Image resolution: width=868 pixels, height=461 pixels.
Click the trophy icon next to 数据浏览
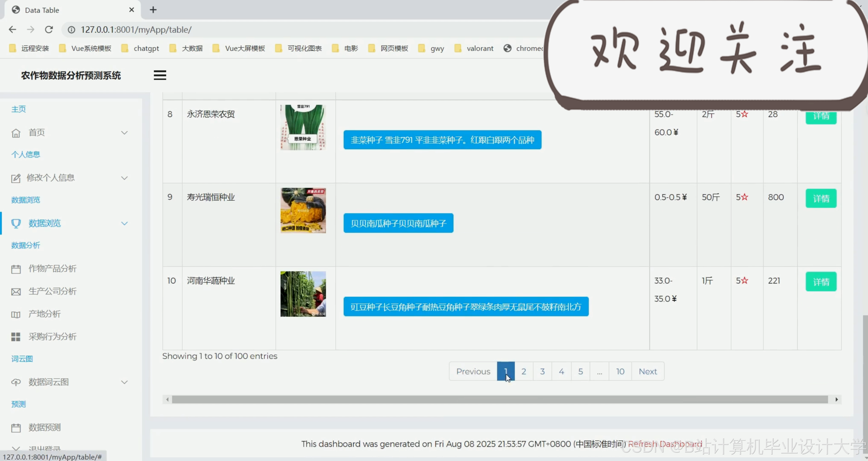(16, 223)
